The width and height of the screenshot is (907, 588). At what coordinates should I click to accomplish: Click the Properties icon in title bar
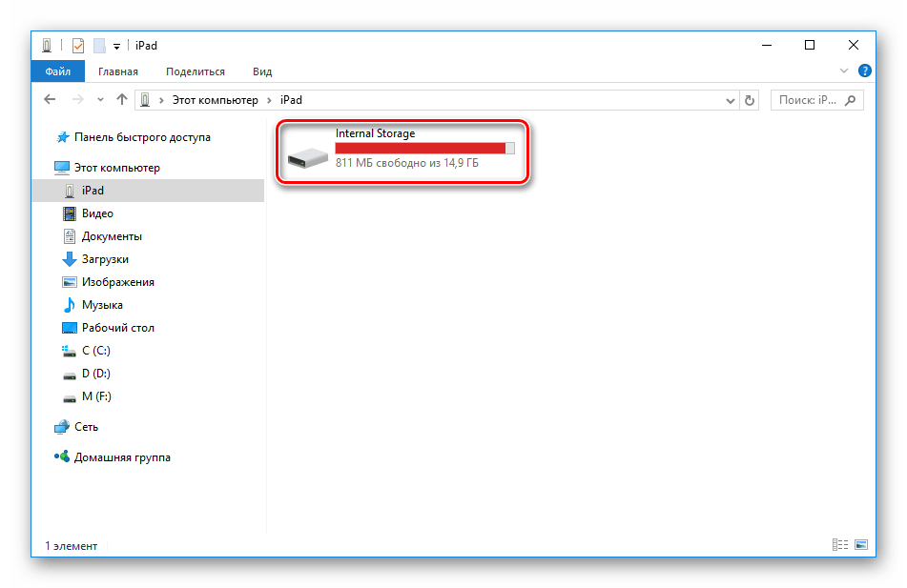click(78, 45)
